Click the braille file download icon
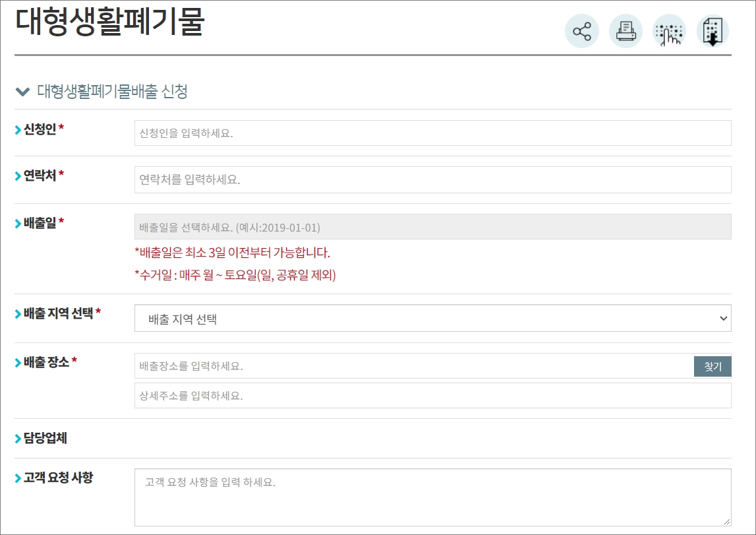Screen dimensions: 756x535 (712, 30)
